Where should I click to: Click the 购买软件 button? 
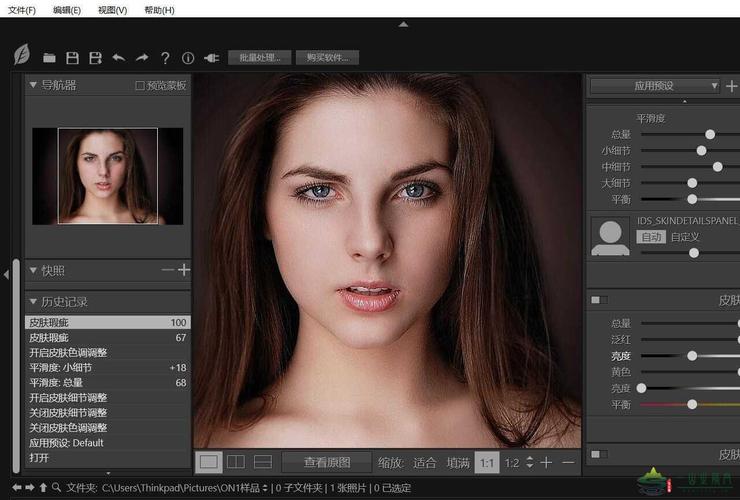tap(327, 58)
